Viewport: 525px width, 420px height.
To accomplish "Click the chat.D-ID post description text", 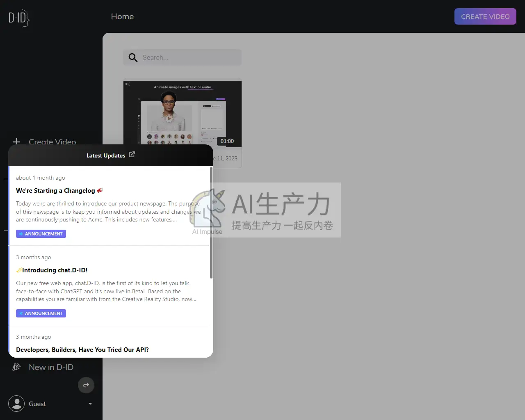I will coord(106,291).
